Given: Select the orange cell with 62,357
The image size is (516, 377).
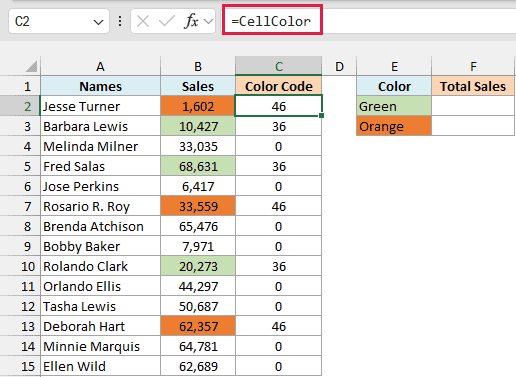Looking at the screenshot, I should click(x=198, y=326).
